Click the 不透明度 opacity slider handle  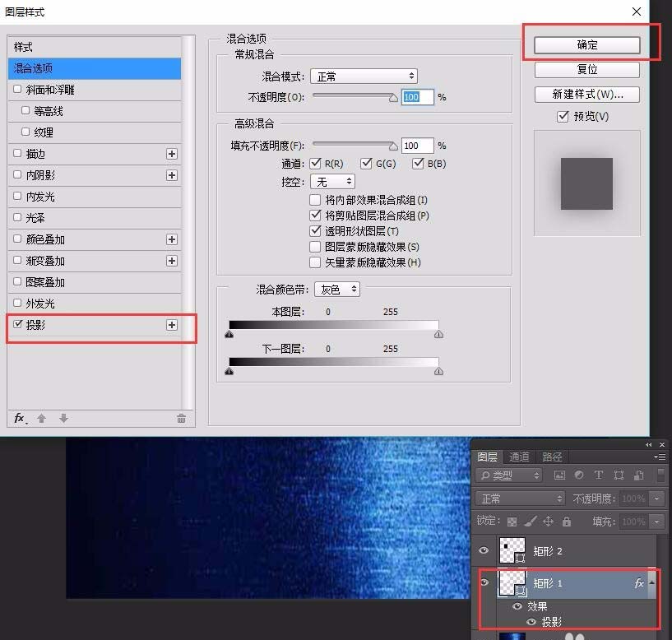pyautogui.click(x=393, y=96)
